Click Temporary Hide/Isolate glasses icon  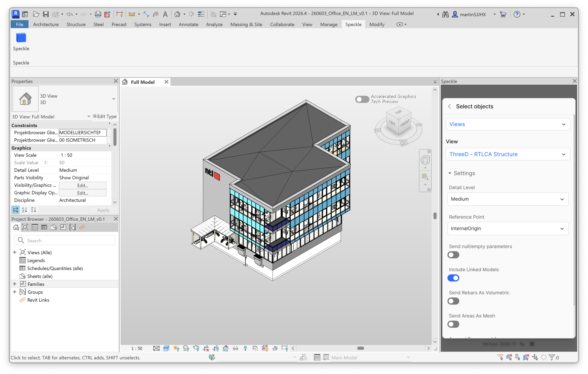[x=235, y=348]
